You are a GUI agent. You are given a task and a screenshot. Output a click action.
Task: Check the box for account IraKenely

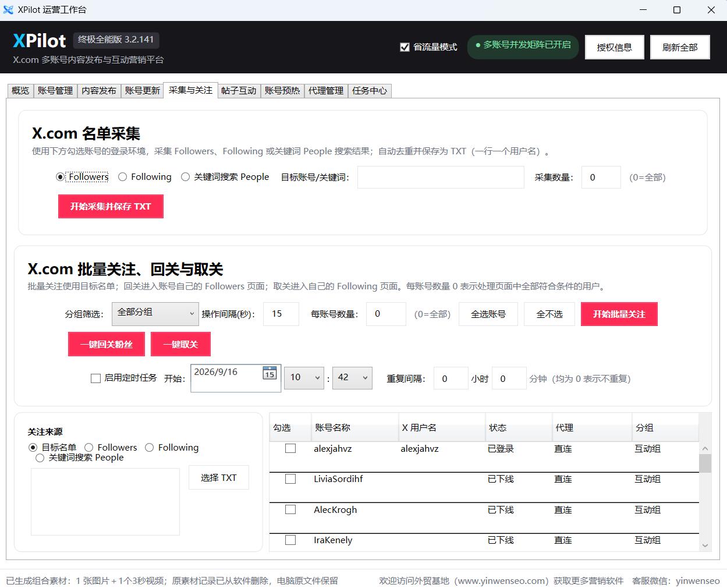tap(290, 540)
